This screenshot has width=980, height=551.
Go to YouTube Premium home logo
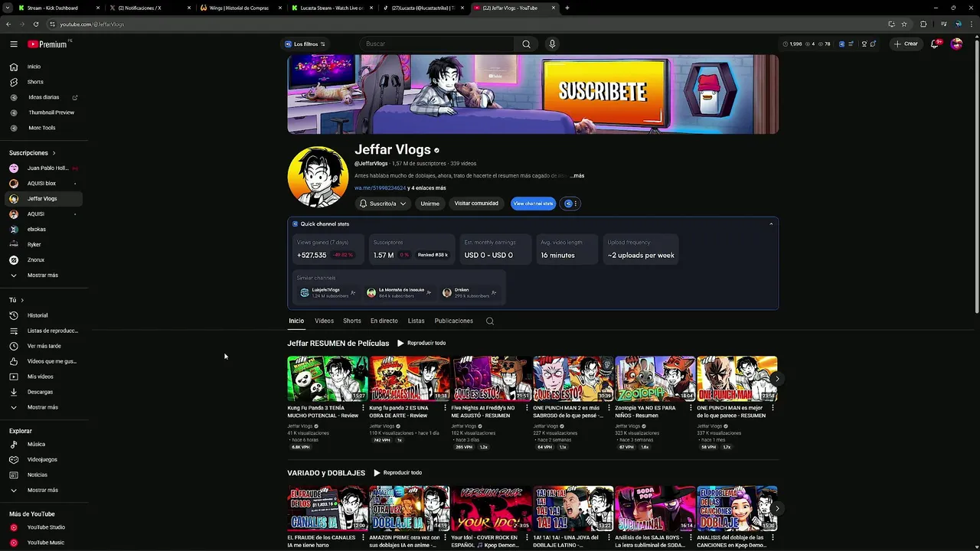click(x=48, y=44)
